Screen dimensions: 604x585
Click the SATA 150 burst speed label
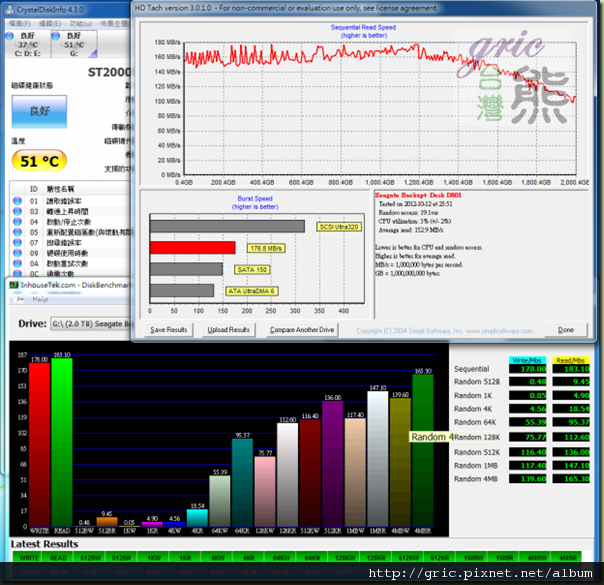[x=252, y=270]
